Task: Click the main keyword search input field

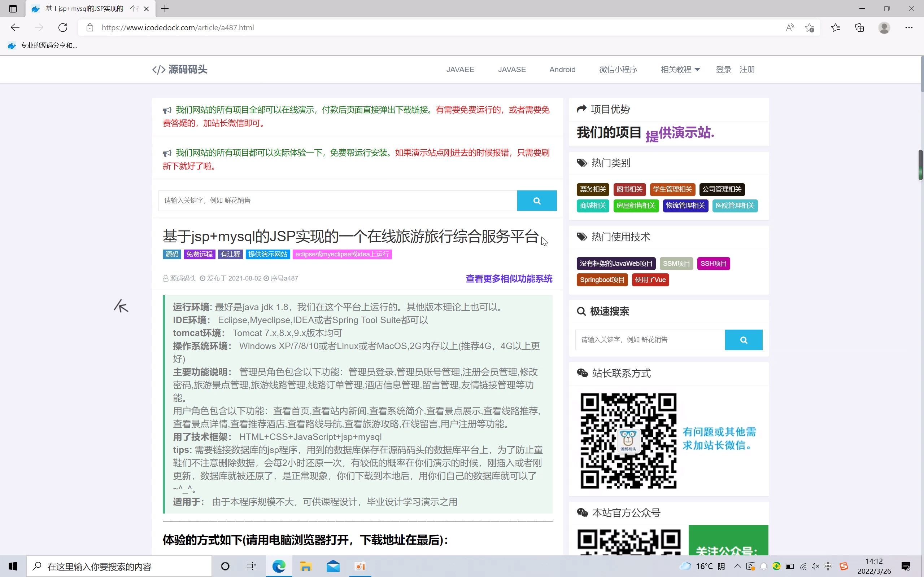Action: tap(337, 201)
